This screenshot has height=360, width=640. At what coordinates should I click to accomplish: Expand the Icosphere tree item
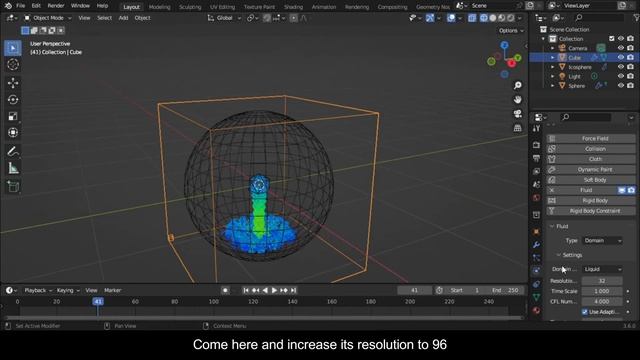[552, 67]
